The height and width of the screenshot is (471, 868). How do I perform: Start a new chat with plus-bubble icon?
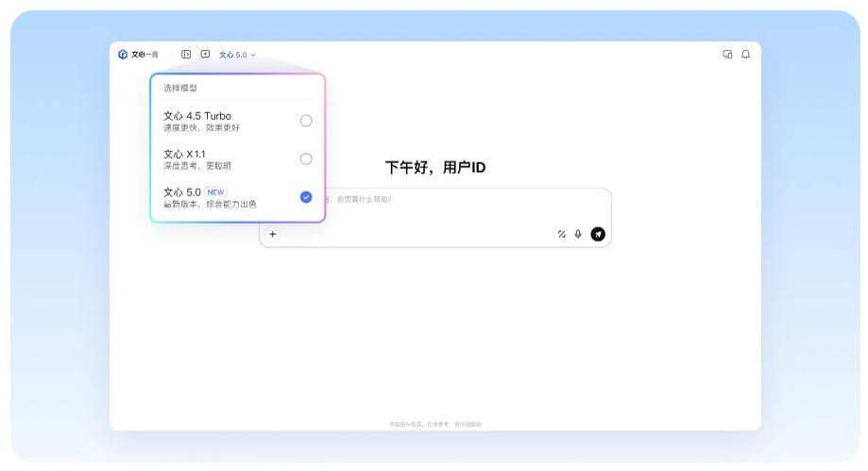205,55
